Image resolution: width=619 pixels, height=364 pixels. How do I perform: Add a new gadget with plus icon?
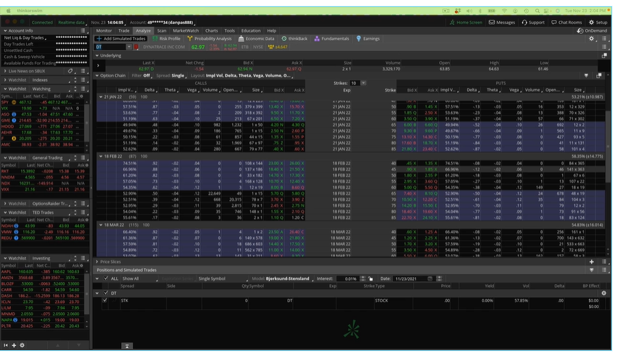pos(14,345)
